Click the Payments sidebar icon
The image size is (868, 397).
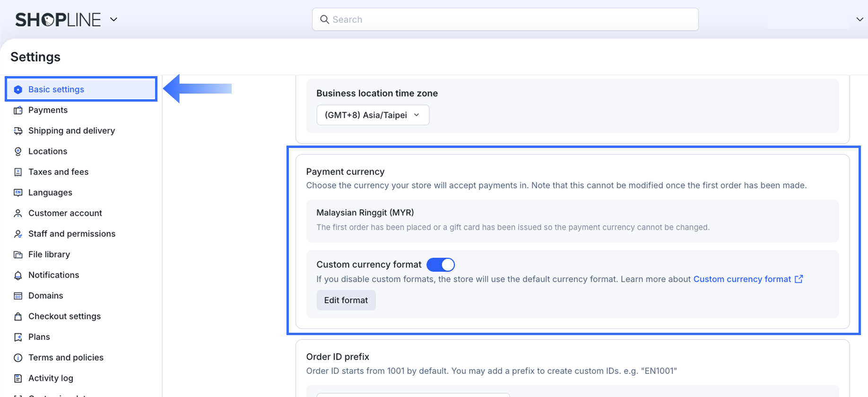tap(18, 110)
